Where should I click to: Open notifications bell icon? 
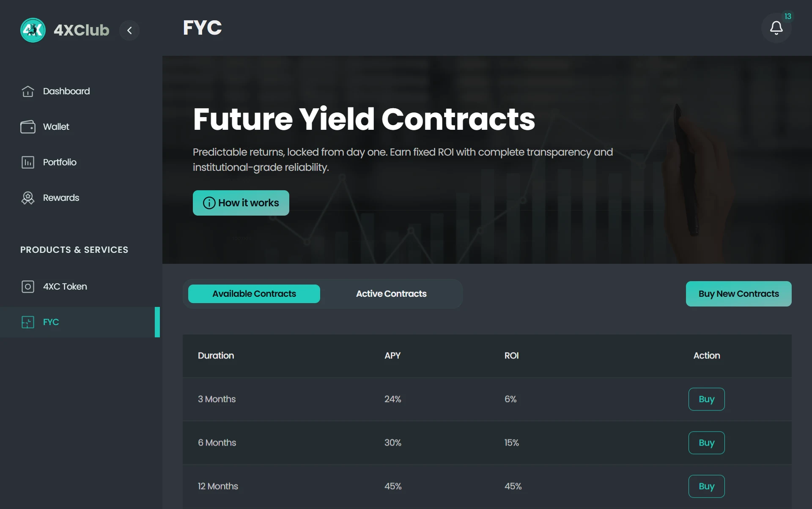[776, 28]
